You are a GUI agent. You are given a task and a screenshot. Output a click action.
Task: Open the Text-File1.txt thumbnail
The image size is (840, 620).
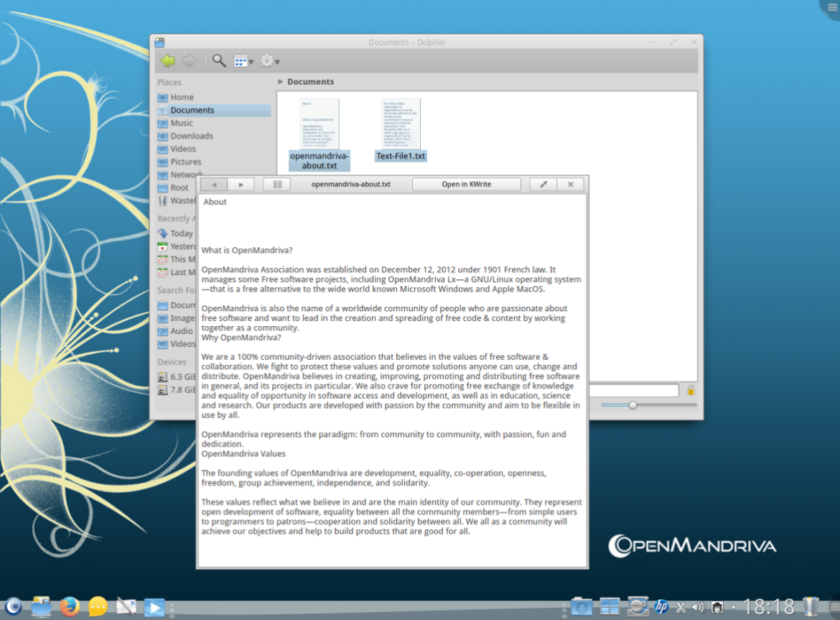pos(401,126)
